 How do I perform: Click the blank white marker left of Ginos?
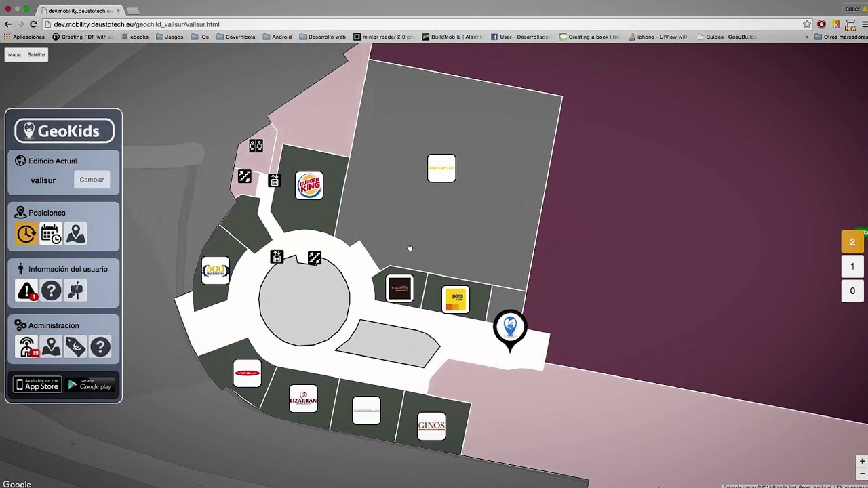coord(367,411)
